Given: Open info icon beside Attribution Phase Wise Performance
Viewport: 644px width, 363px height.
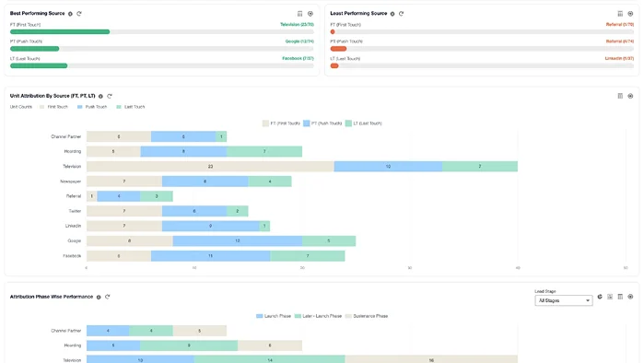Looking at the screenshot, I should pyautogui.click(x=99, y=298).
